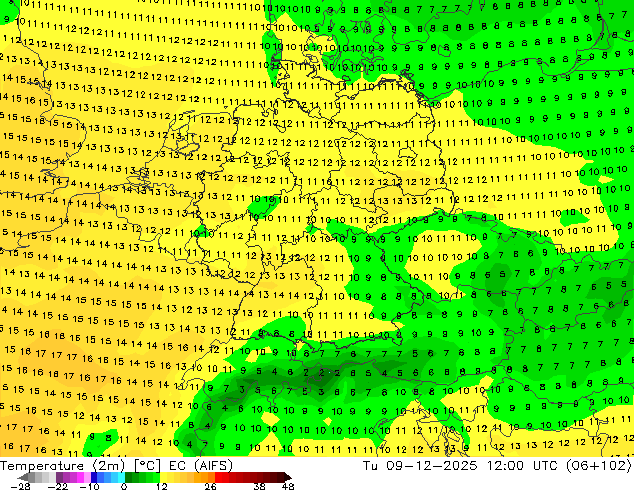Pick the dark blue legend swatch
This screenshot has height=490, width=634.
pyautogui.click(x=94, y=477)
